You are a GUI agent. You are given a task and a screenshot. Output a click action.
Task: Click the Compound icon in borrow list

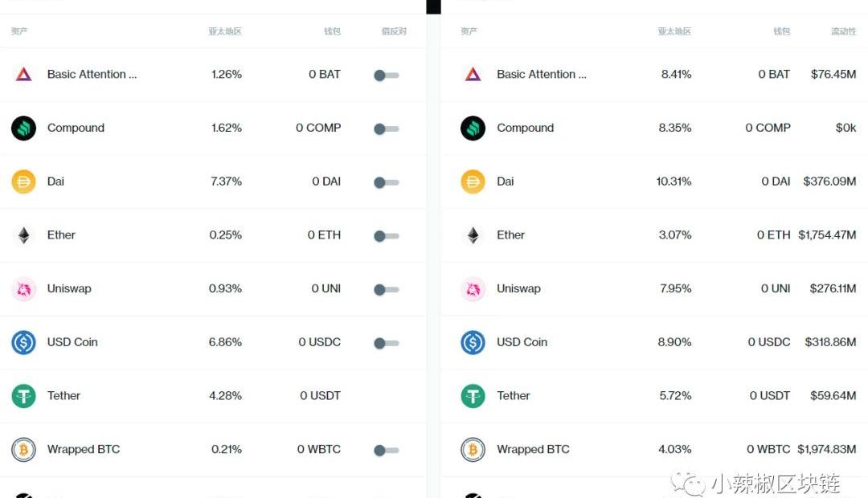click(x=473, y=128)
